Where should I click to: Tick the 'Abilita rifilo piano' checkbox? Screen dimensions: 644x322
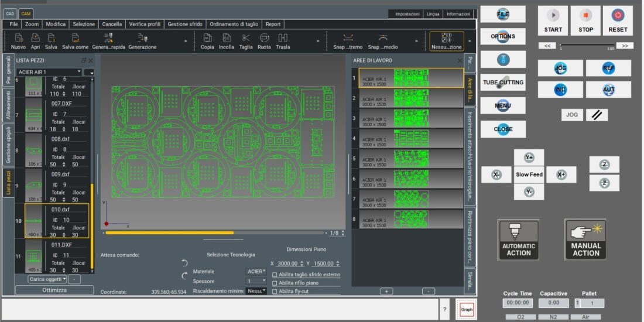[275, 283]
